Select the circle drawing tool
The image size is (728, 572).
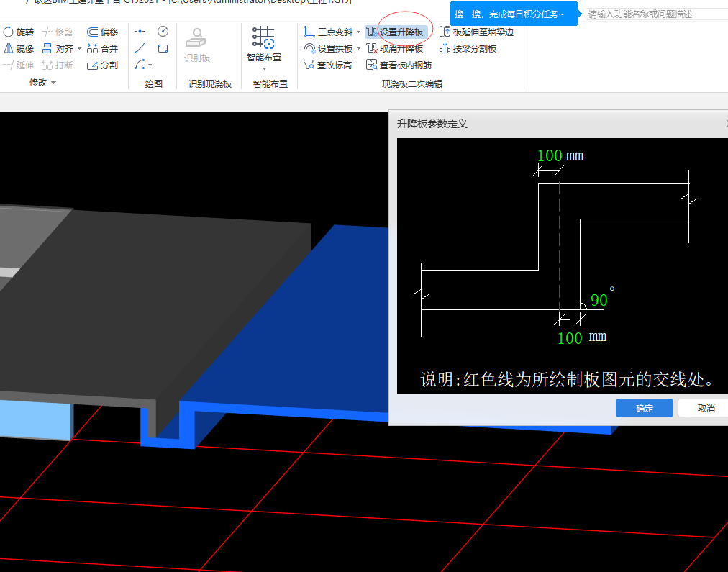tap(163, 32)
